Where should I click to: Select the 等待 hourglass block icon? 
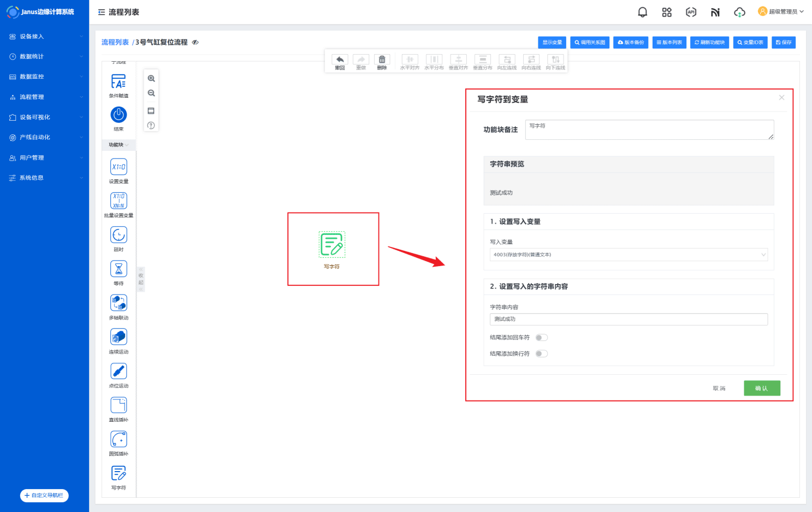tap(118, 269)
